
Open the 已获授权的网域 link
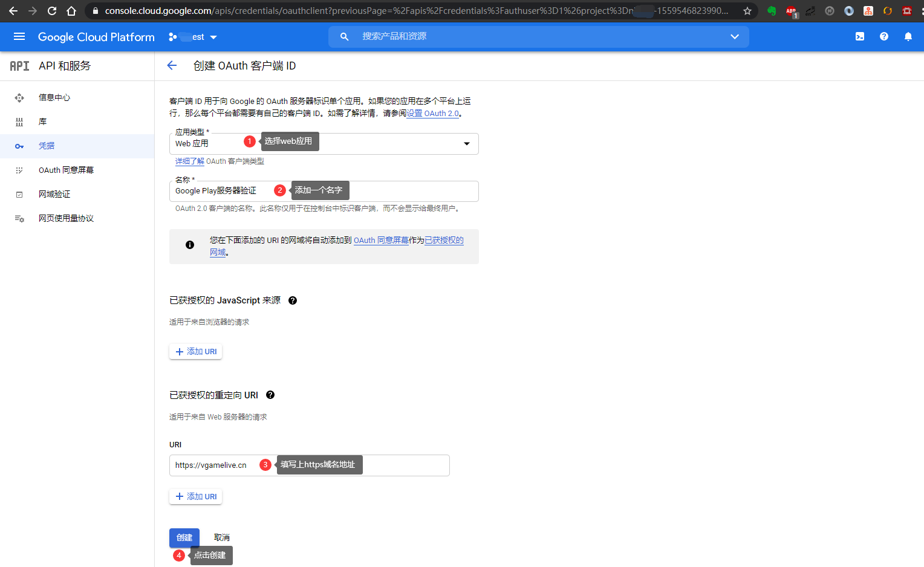tap(444, 240)
